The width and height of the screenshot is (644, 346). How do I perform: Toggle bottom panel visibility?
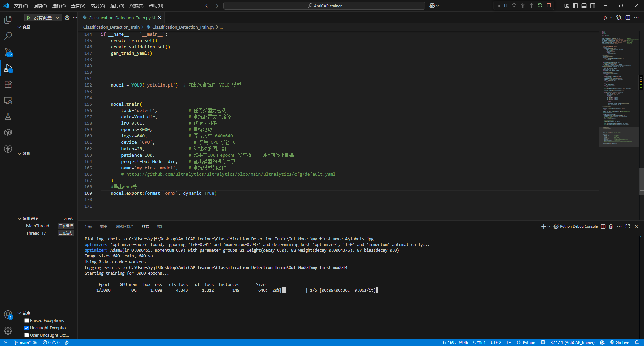click(584, 6)
